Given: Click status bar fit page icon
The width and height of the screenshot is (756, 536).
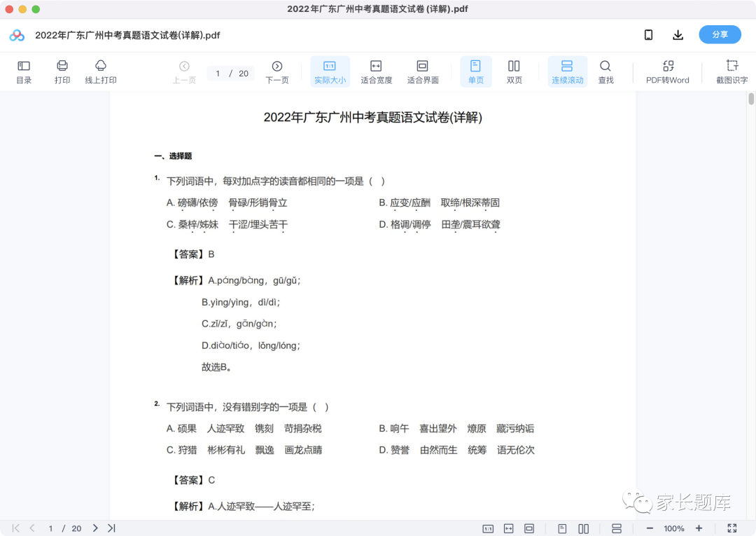Looking at the screenshot, I should tap(529, 529).
